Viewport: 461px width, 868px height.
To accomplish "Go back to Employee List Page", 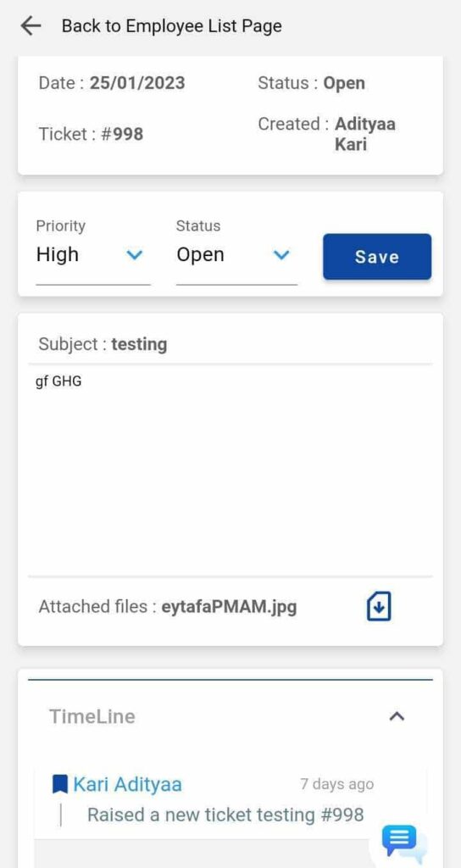I will pyautogui.click(x=171, y=26).
